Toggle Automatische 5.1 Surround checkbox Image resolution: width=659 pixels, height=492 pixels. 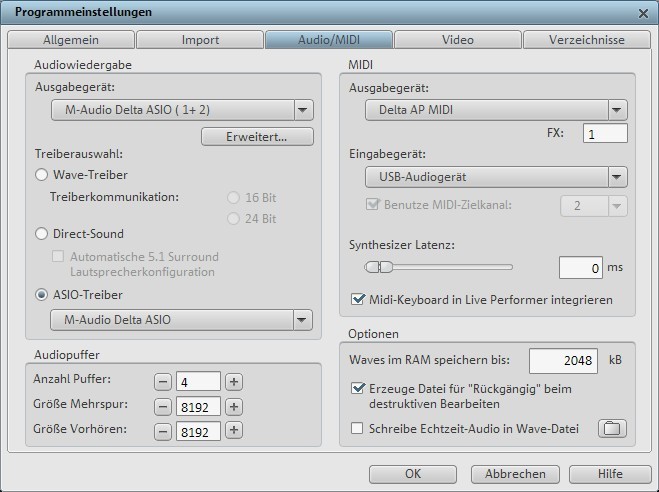[58, 256]
